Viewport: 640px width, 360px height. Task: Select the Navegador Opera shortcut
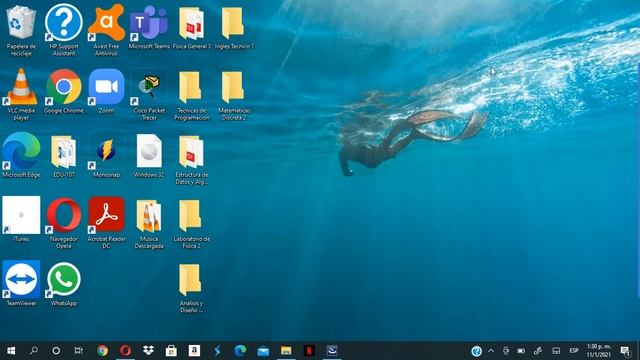point(64,223)
